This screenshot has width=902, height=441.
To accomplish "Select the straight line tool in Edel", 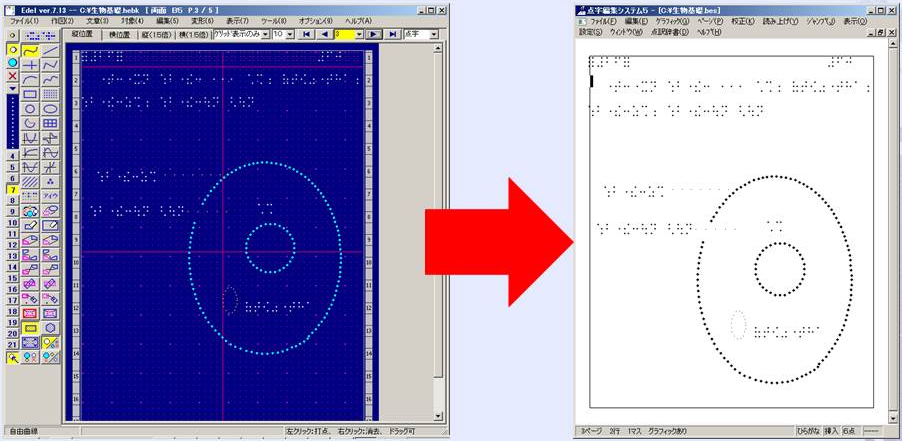I will pyautogui.click(x=51, y=51).
